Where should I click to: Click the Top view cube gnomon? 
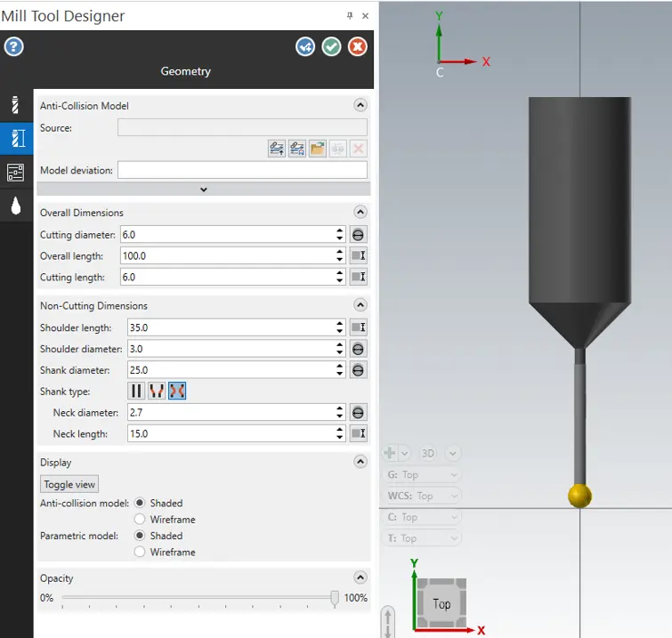tap(441, 603)
